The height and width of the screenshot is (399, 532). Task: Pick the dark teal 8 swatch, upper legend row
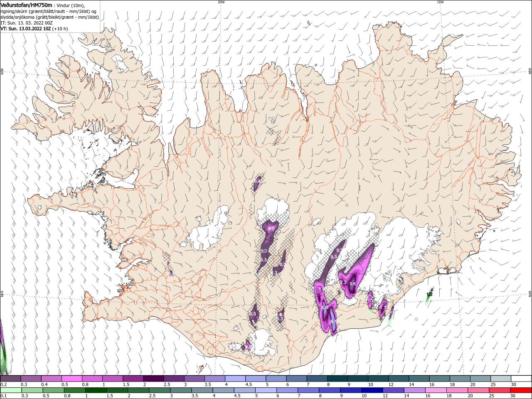tap(337, 378)
